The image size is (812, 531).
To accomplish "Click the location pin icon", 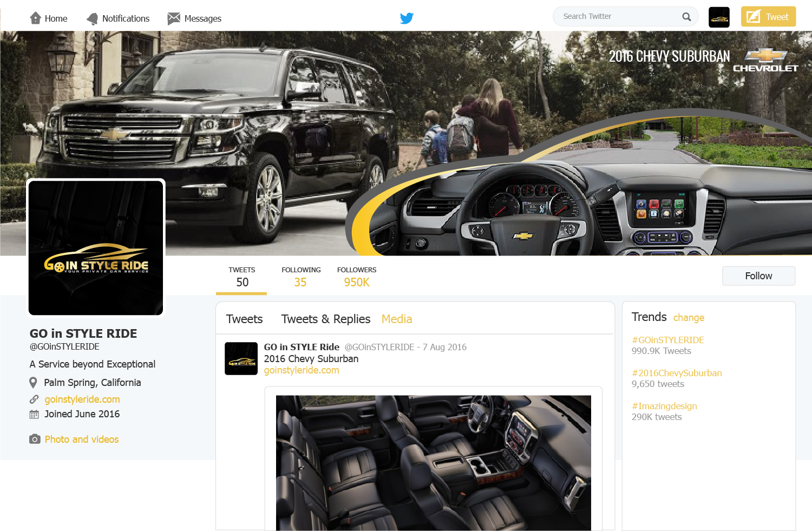I will coord(34,383).
